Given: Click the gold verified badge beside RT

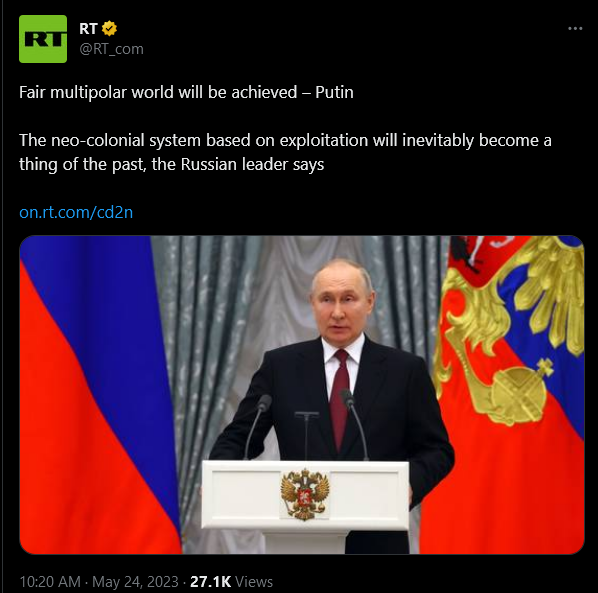Looking at the screenshot, I should click(x=109, y=29).
